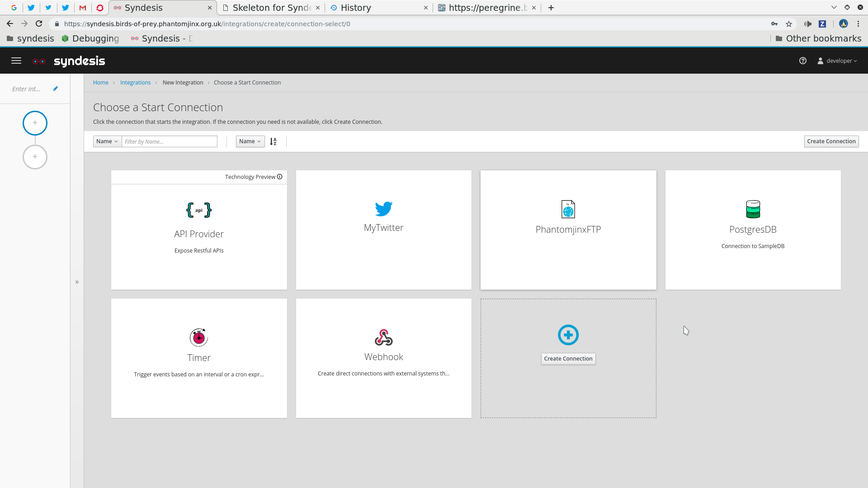This screenshot has width=868, height=488.
Task: Click Create Connection button in toolbar
Action: tap(831, 141)
